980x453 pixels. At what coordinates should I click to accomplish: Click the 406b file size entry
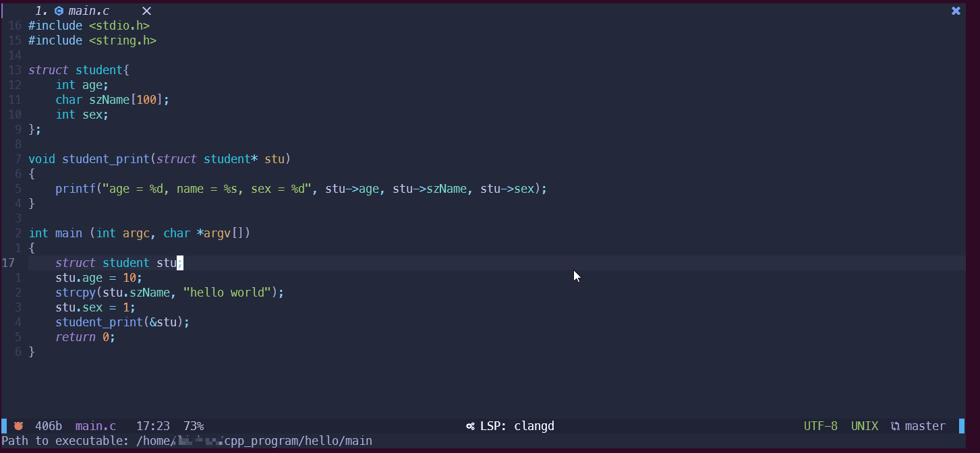click(x=49, y=426)
